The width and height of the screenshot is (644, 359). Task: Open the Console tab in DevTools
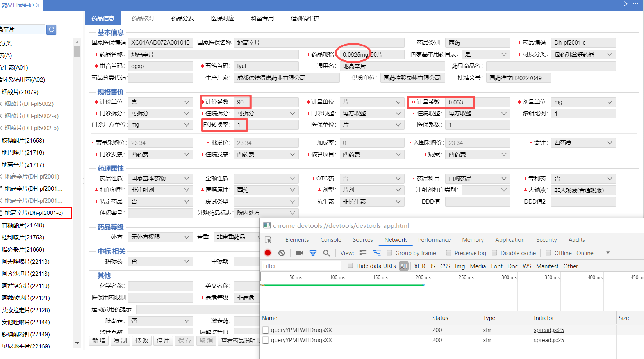pyautogui.click(x=331, y=240)
